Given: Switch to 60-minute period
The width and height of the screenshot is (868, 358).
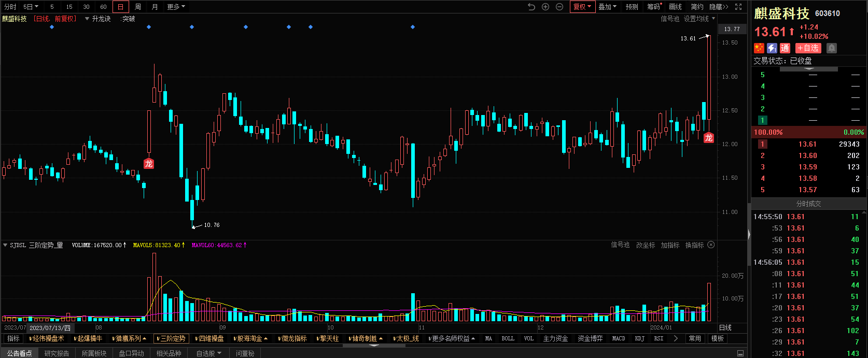Looking at the screenshot, I should [x=103, y=7].
